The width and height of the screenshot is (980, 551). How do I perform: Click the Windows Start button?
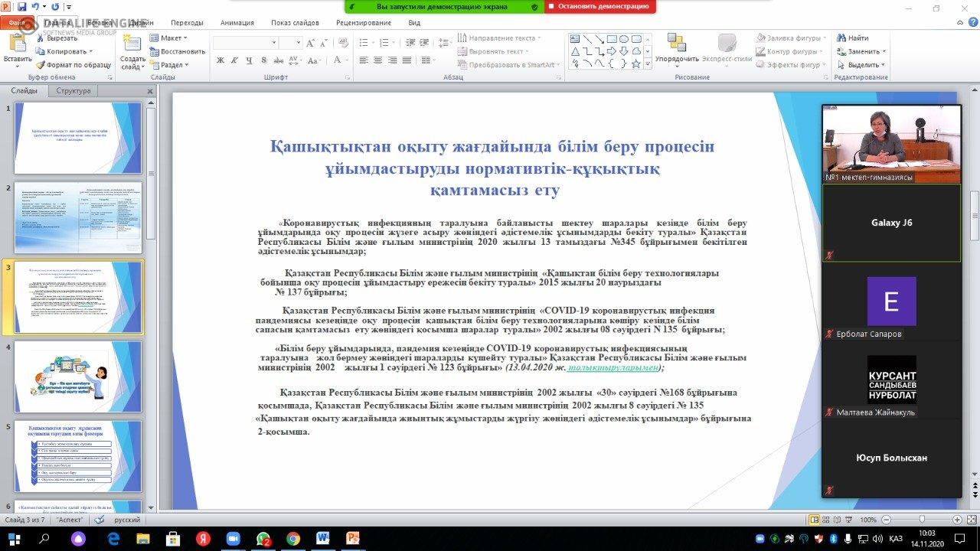coord(15,539)
